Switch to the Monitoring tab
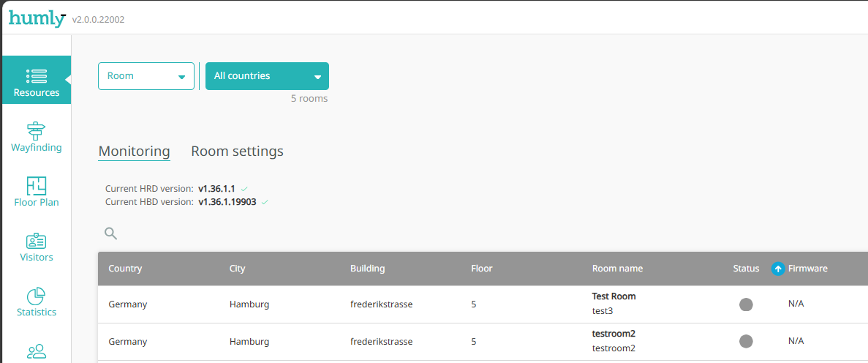This screenshot has width=868, height=363. [x=134, y=151]
